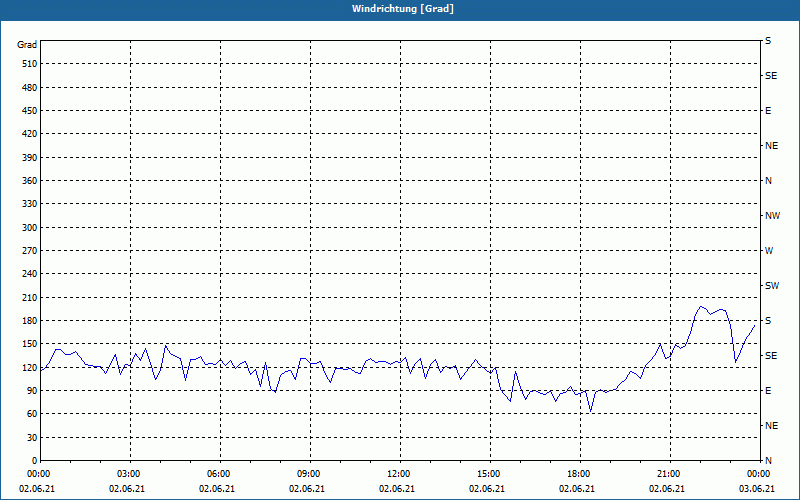Click the SW compass label on right axis
Screen dimensions: 800x500
coord(771,286)
